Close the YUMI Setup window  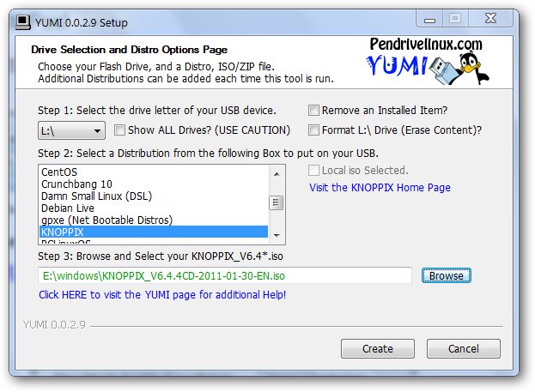(x=490, y=18)
